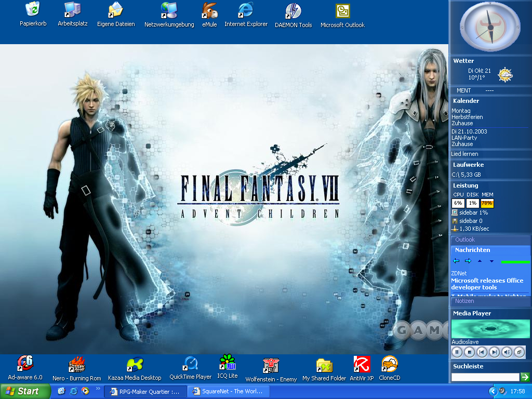
Task: Click the CPU 6% meter box
Action: coord(458,203)
